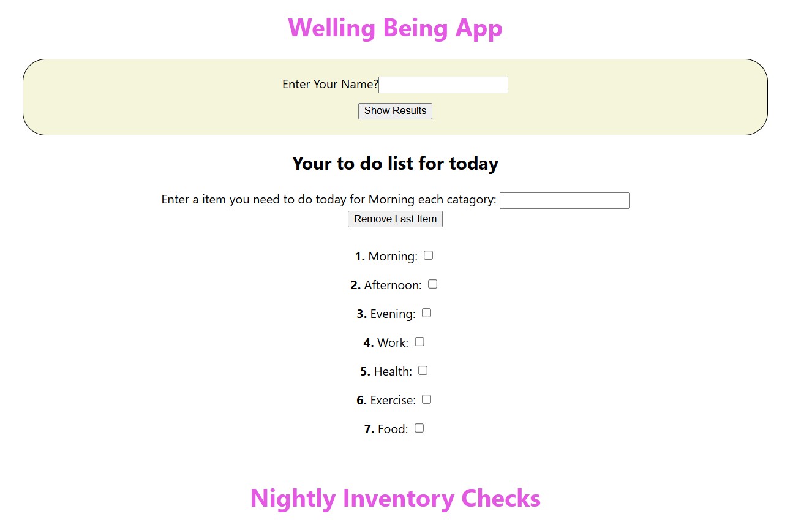Click the Nightly Inventory Checks heading
Viewport: 812px width, 522px height.
[x=395, y=498]
